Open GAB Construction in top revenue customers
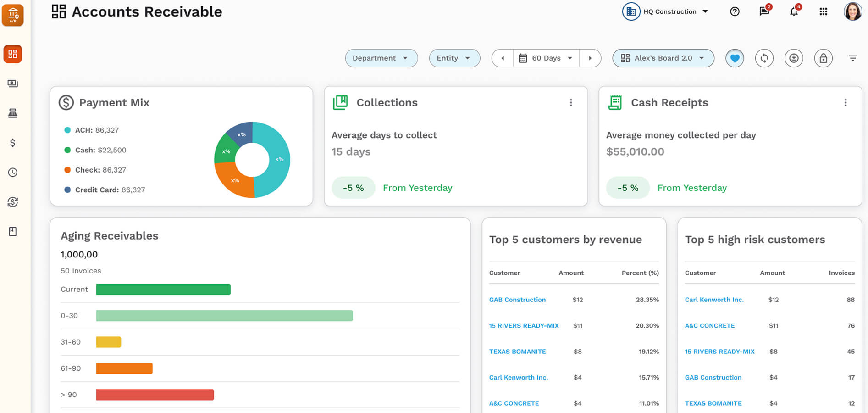 [x=517, y=300]
